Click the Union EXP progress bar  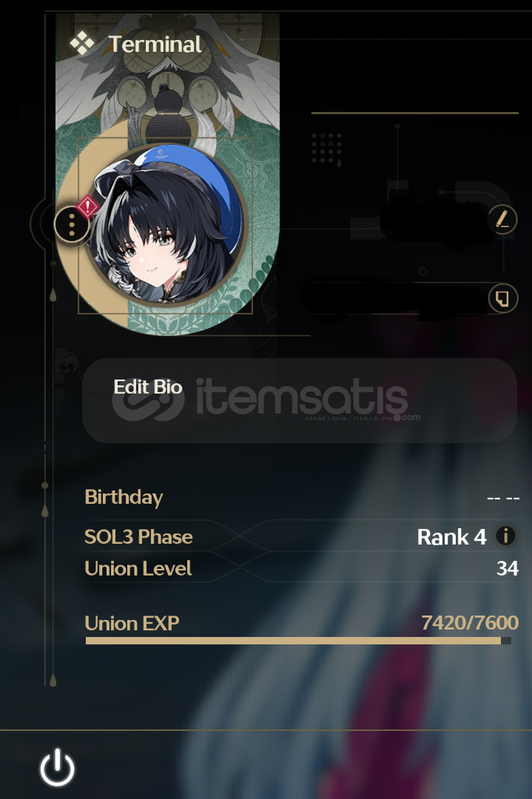click(299, 641)
